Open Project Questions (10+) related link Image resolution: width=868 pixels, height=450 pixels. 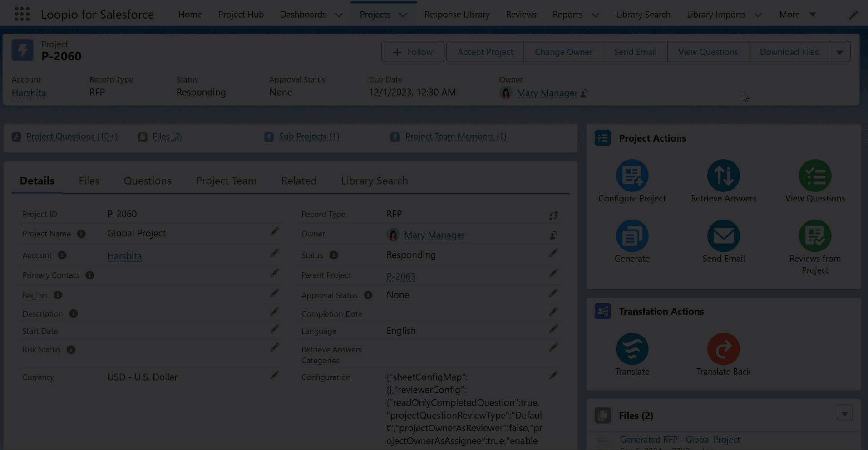(x=72, y=136)
